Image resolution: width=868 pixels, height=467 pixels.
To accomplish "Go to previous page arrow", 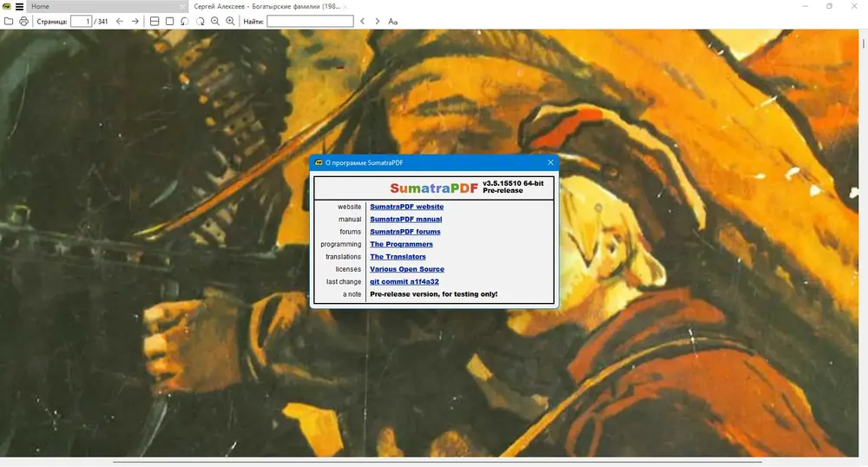I will tap(120, 21).
